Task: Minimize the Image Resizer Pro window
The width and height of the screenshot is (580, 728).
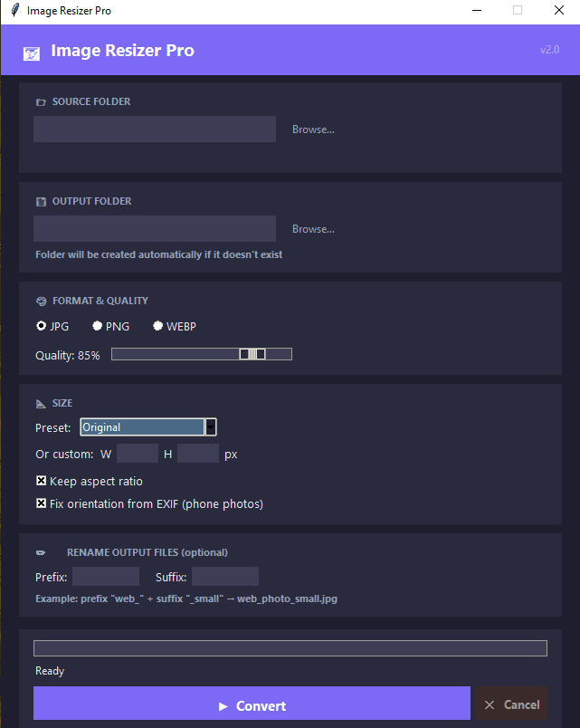Action: point(477,10)
